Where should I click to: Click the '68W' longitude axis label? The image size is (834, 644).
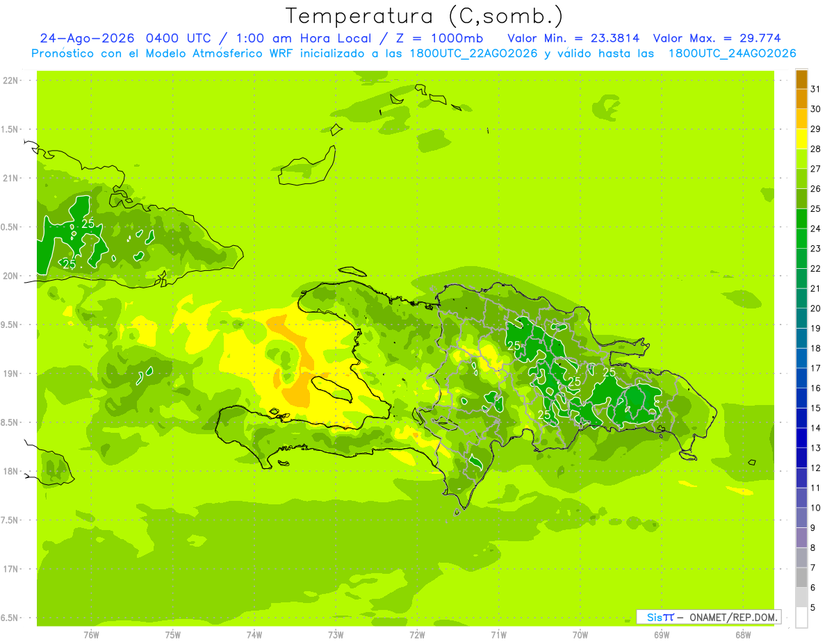[743, 635]
